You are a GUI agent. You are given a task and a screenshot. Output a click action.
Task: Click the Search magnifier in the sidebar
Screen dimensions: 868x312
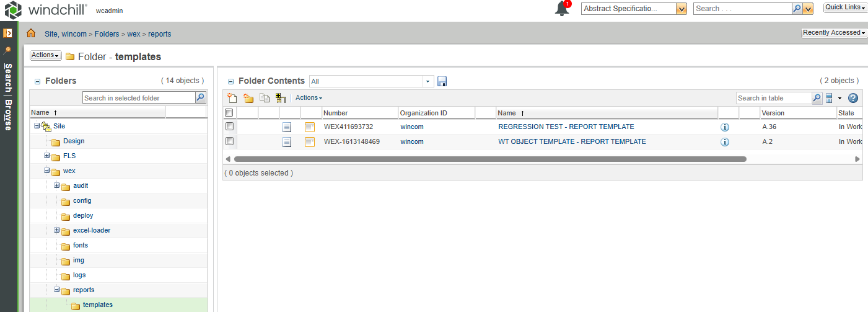point(8,50)
